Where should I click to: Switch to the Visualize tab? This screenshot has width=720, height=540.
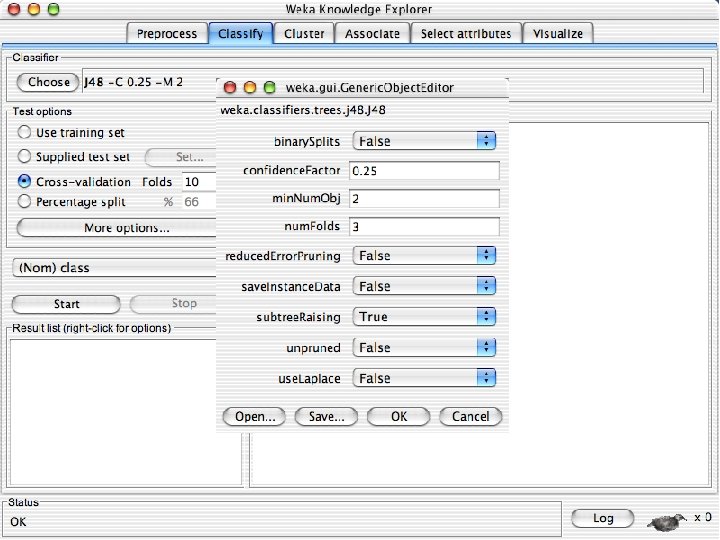tap(558, 34)
